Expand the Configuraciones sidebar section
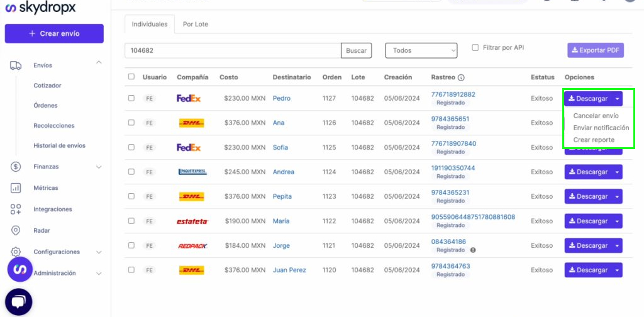This screenshot has width=644, height=317. click(99, 252)
